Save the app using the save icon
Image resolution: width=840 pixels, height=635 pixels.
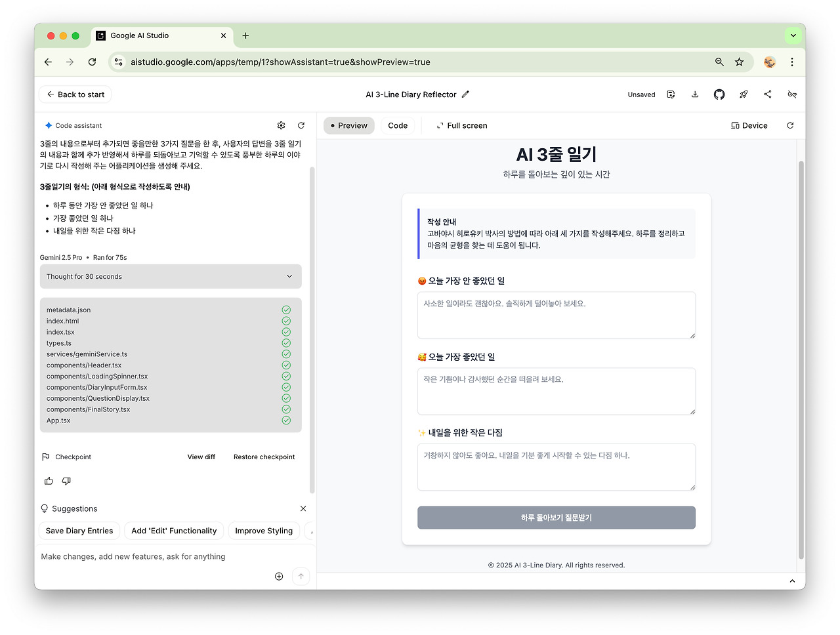tap(671, 94)
